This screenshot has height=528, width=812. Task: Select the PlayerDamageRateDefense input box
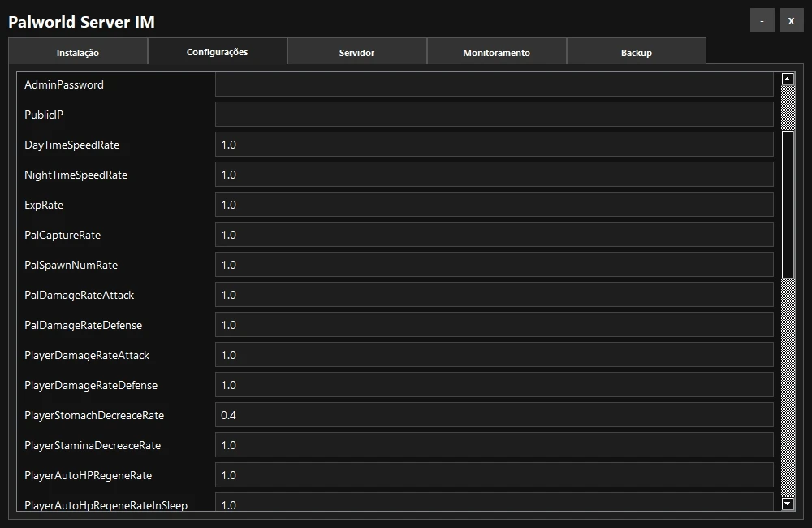pyautogui.click(x=494, y=385)
